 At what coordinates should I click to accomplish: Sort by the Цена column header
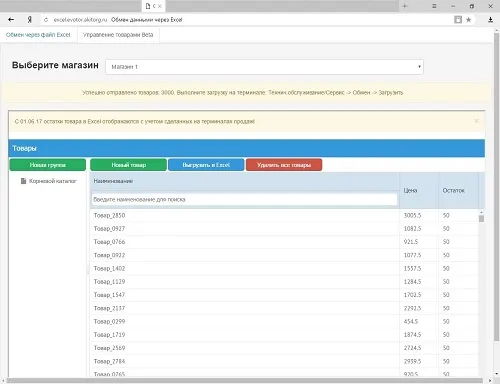tap(410, 190)
